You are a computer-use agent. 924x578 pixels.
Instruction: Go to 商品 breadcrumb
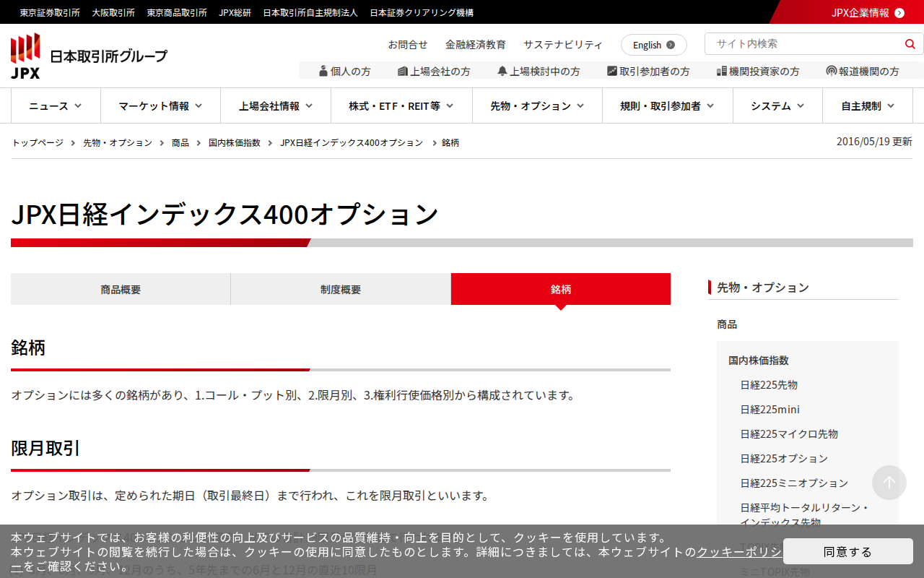point(180,142)
